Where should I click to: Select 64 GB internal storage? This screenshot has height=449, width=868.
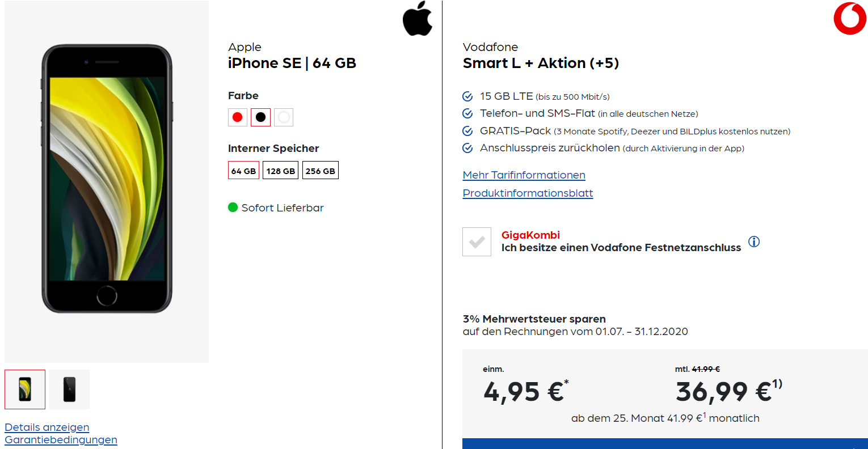243,171
